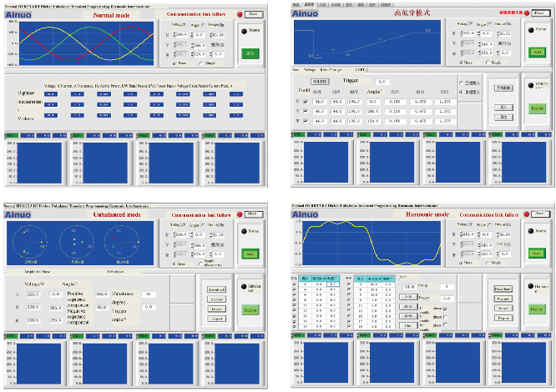Open the Unbalance sub-tab in Unbalanced mode window
This screenshot has width=556, height=392.
click(115, 271)
